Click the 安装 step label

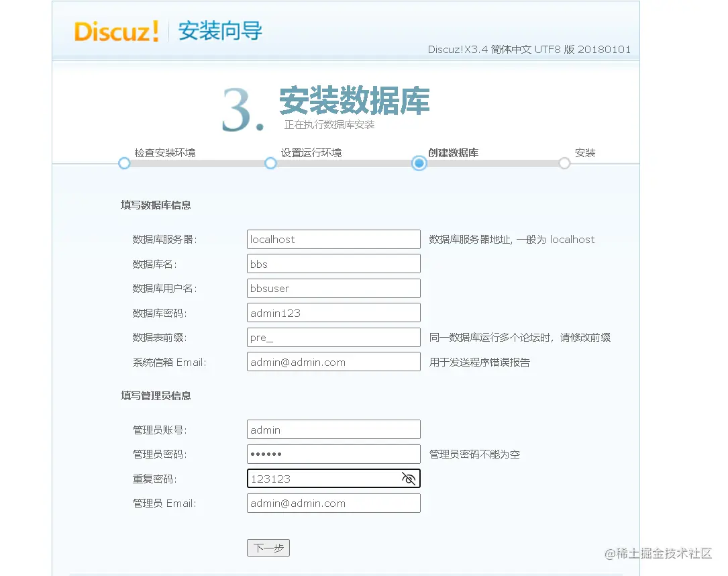click(x=585, y=153)
